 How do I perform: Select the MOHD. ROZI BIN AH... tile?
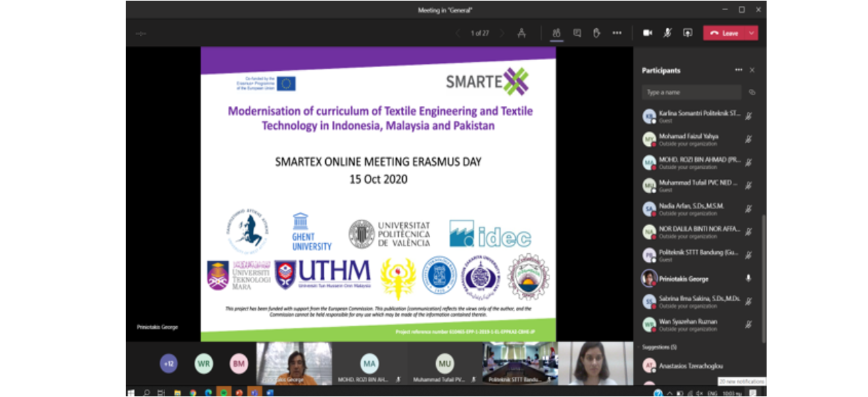pos(369,363)
